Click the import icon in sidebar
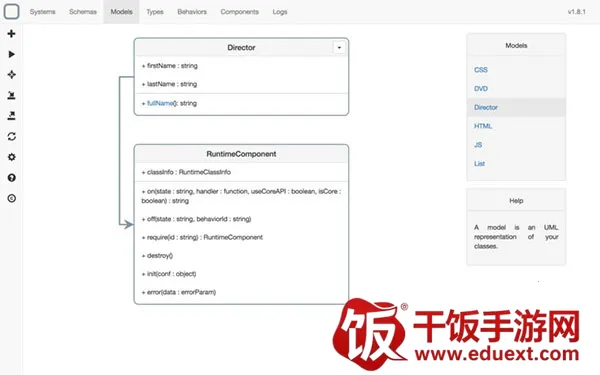600x375 pixels. point(11,95)
